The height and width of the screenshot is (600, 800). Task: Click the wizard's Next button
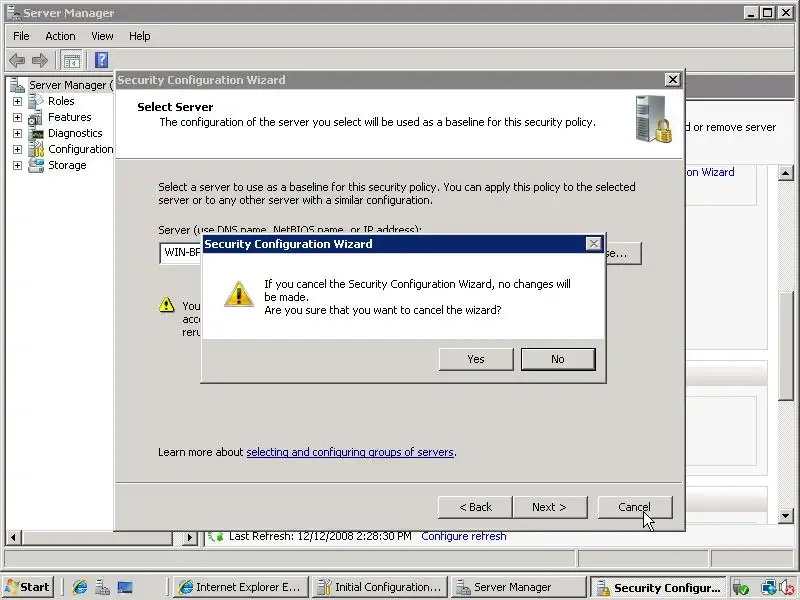[549, 507]
